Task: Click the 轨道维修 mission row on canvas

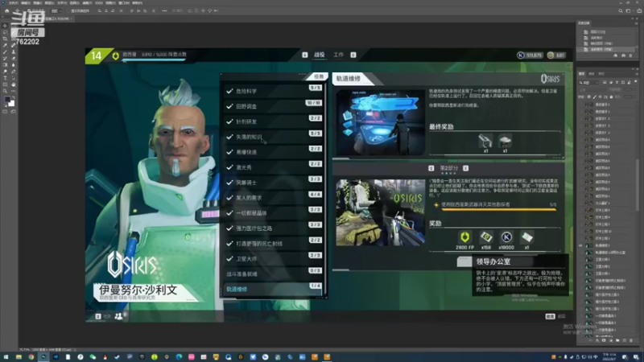Action: pyautogui.click(x=274, y=290)
